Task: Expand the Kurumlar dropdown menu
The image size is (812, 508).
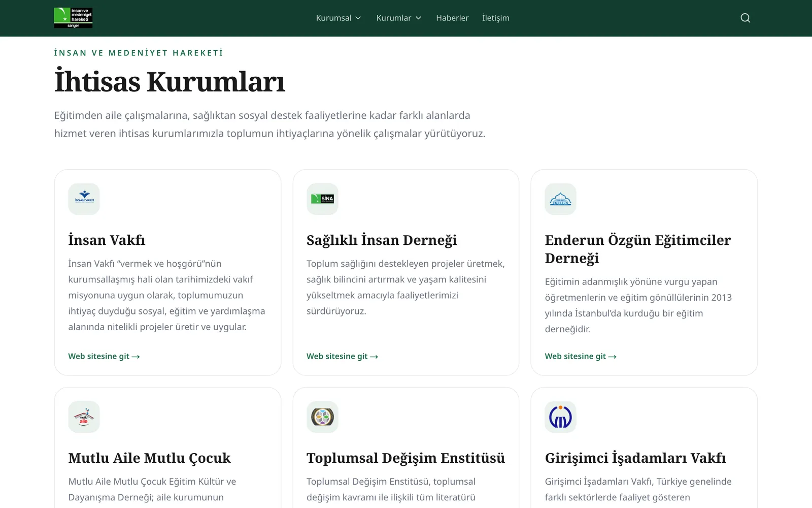Action: (399, 18)
